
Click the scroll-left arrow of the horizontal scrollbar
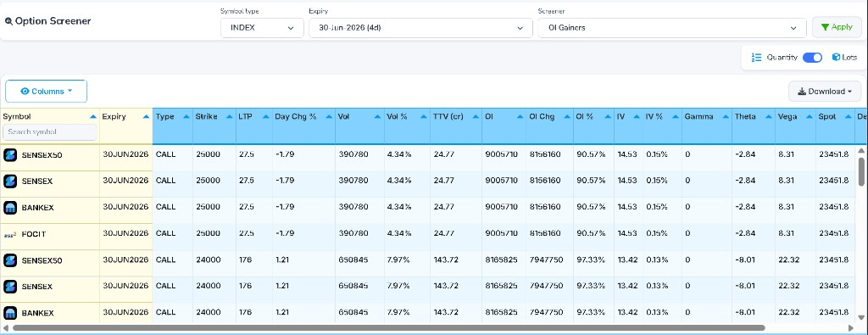[x=6, y=328]
